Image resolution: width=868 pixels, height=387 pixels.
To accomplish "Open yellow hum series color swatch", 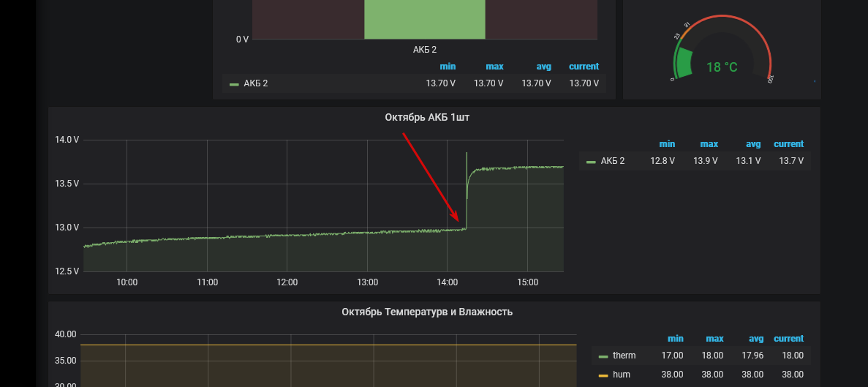I will [x=603, y=376].
